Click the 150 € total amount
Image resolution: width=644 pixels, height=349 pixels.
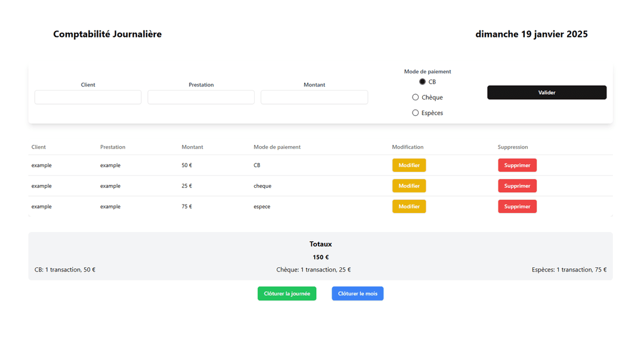[x=320, y=257]
